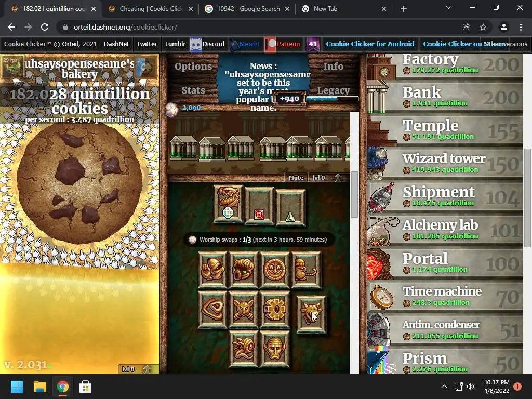Buy a Prism building

445,361
